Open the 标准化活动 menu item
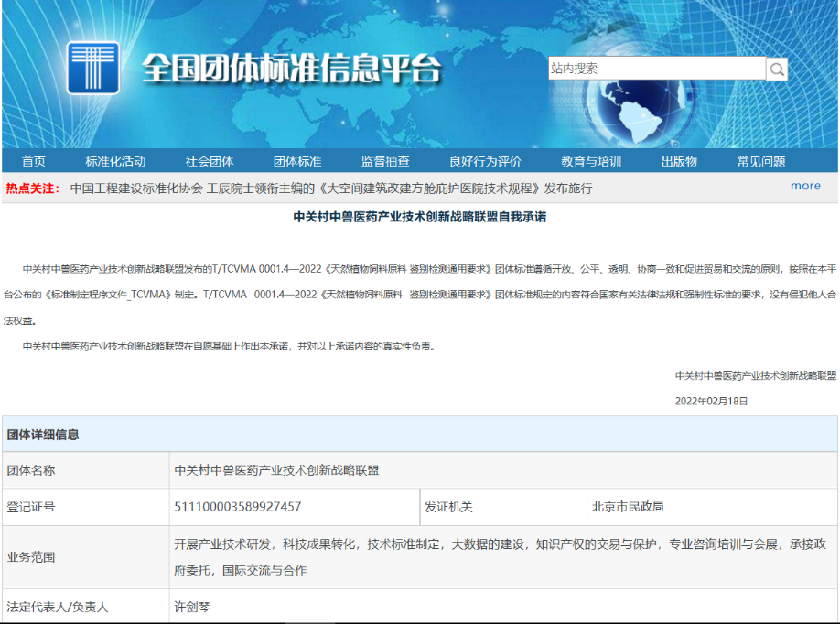Viewport: 840px width, 624px height. point(115,161)
